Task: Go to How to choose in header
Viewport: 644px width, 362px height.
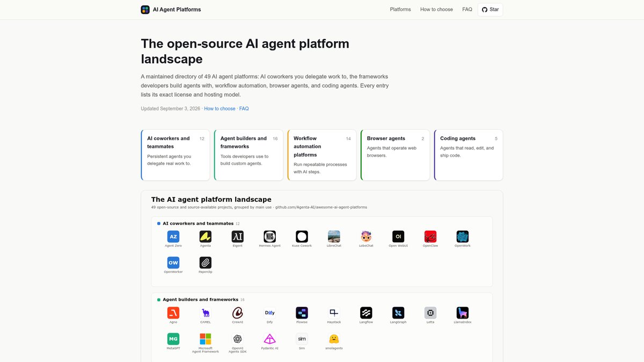Action: 436,10
